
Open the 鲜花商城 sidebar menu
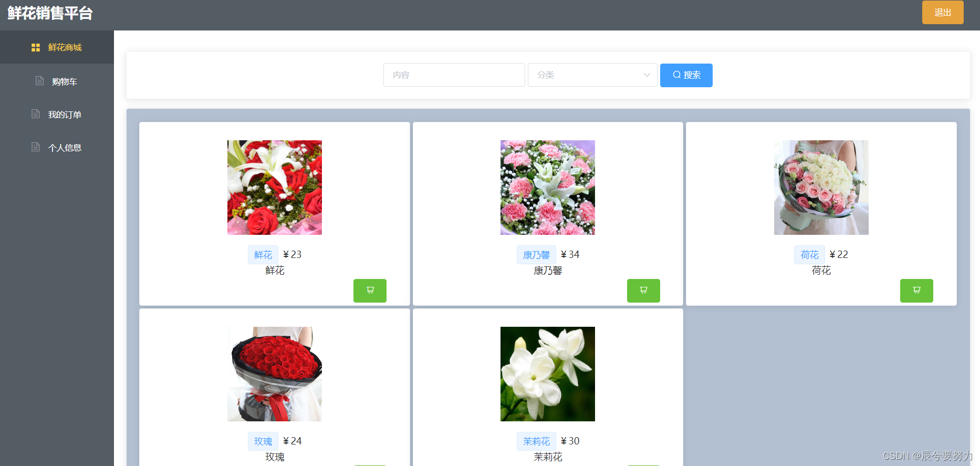pyautogui.click(x=57, y=47)
